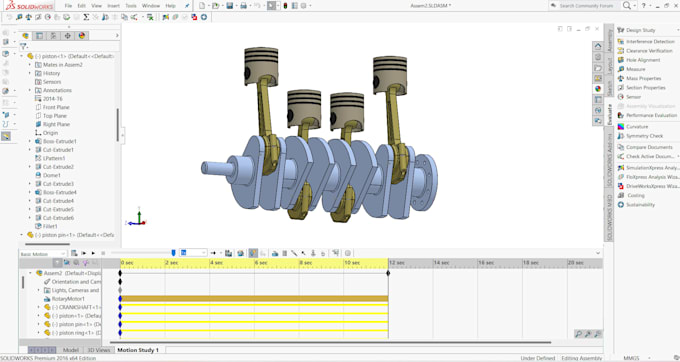Open the Window menu
This screenshot has width=680, height=362.
click(x=151, y=6)
